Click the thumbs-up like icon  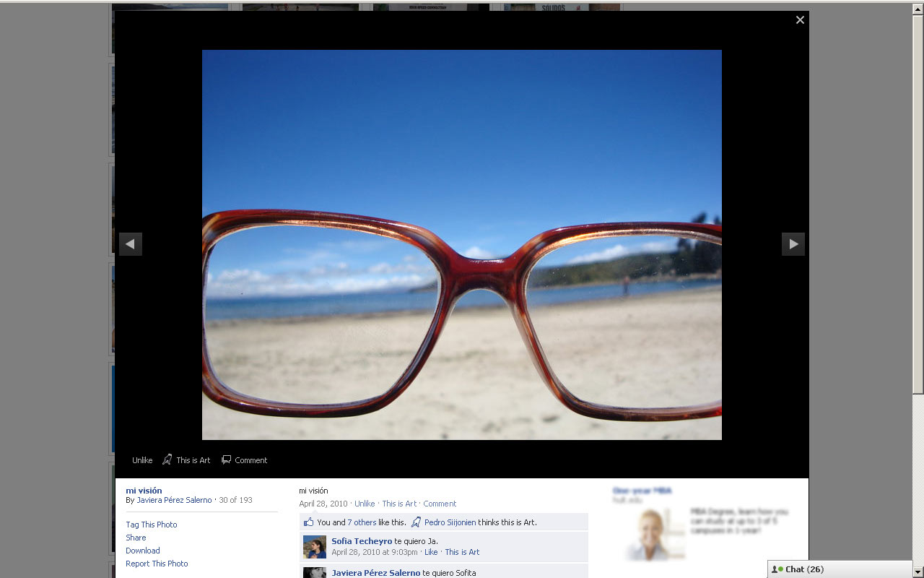[309, 522]
